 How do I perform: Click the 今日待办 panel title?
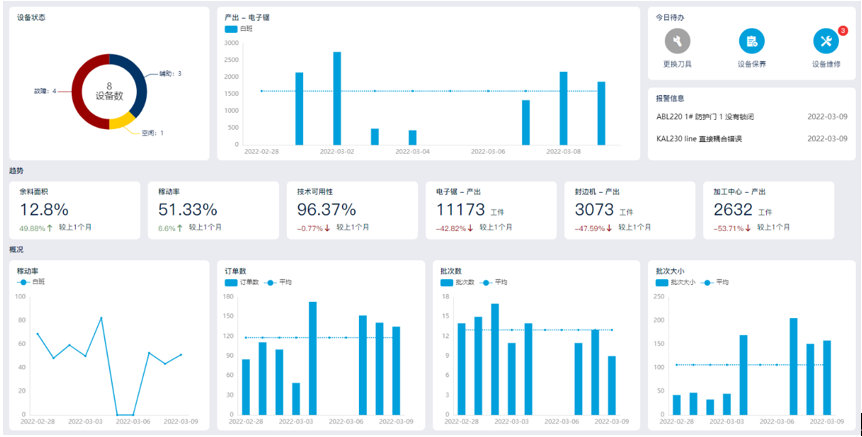coord(670,18)
